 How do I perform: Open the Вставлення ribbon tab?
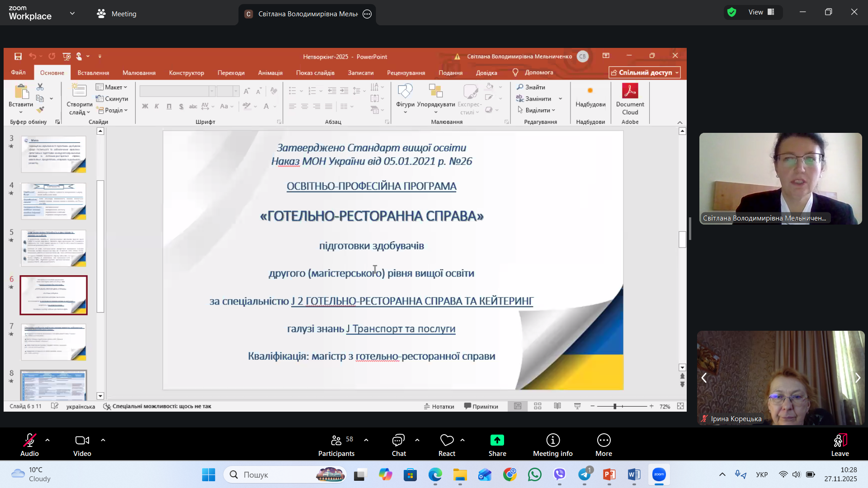(93, 73)
